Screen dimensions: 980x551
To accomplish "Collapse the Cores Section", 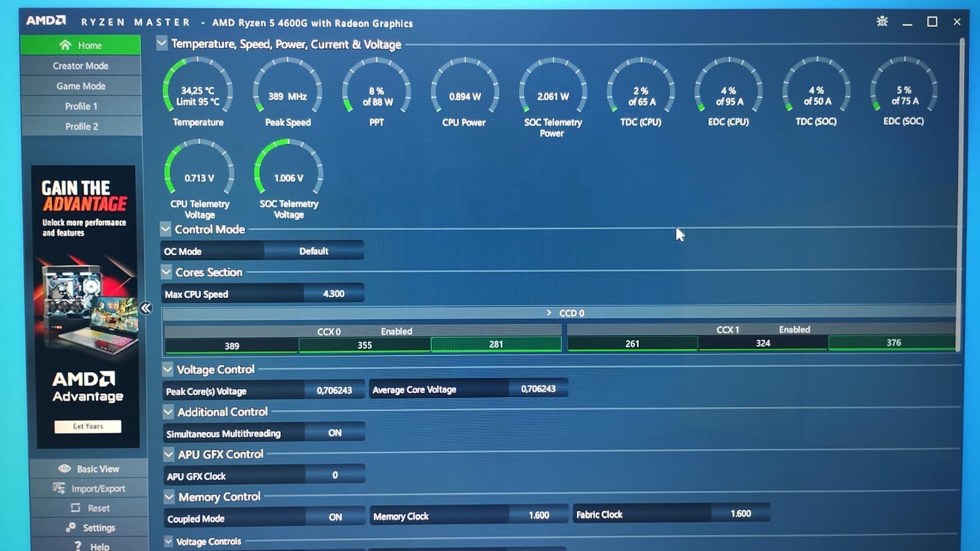I will coord(166,272).
